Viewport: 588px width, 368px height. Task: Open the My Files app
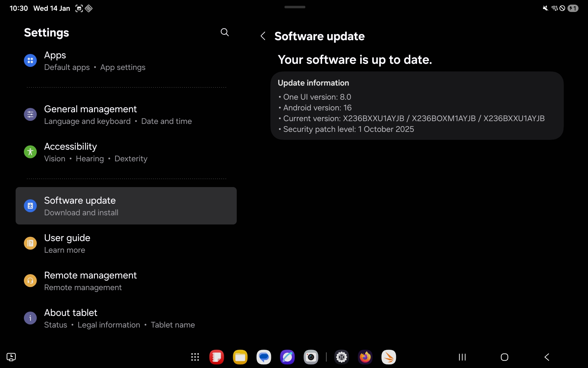coord(240,357)
